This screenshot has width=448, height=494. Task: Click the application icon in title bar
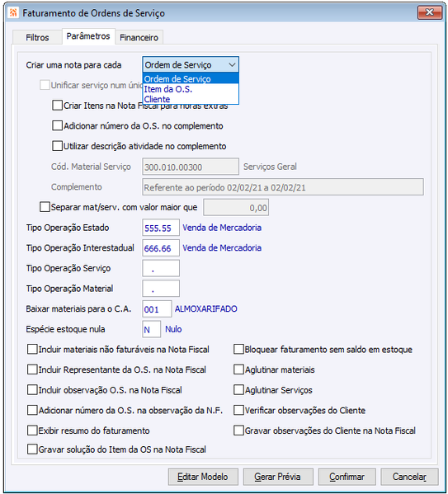pyautogui.click(x=13, y=13)
